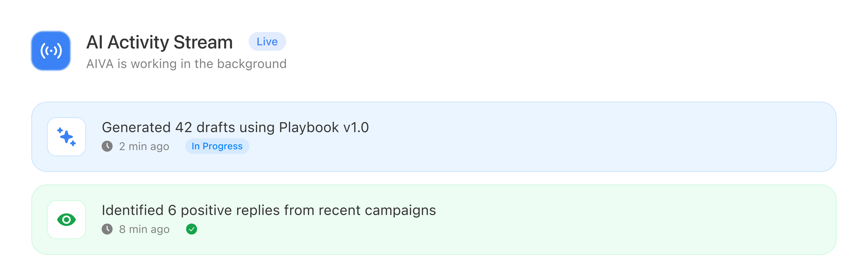
Task: Click the sparkles icon on drafts activity
Action: pyautogui.click(x=66, y=137)
